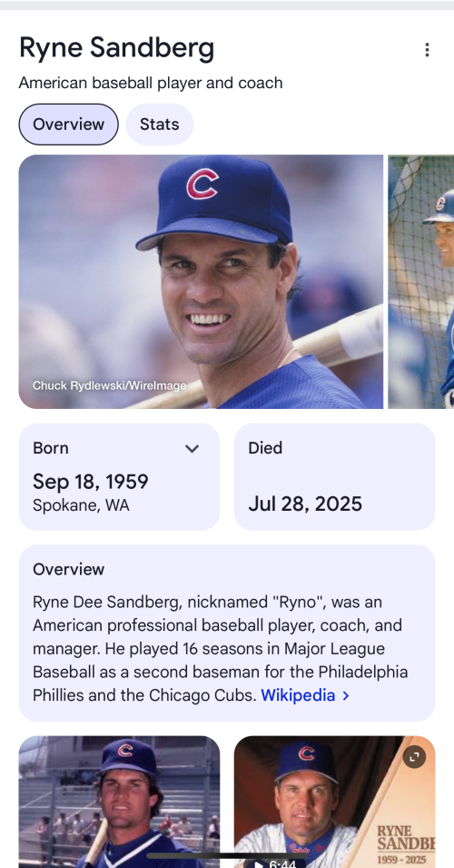Open the Died Jul 28, 2025 card

[334, 476]
